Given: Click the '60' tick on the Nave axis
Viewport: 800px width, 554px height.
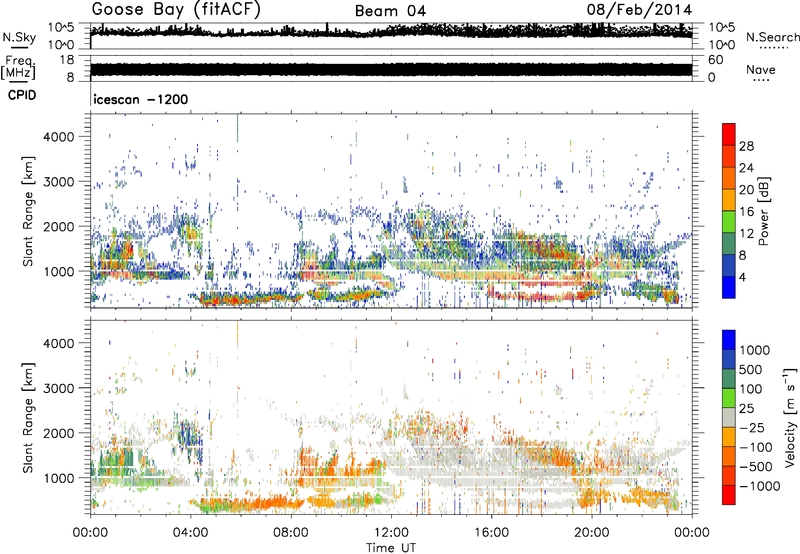Looking at the screenshot, I should click(x=715, y=60).
